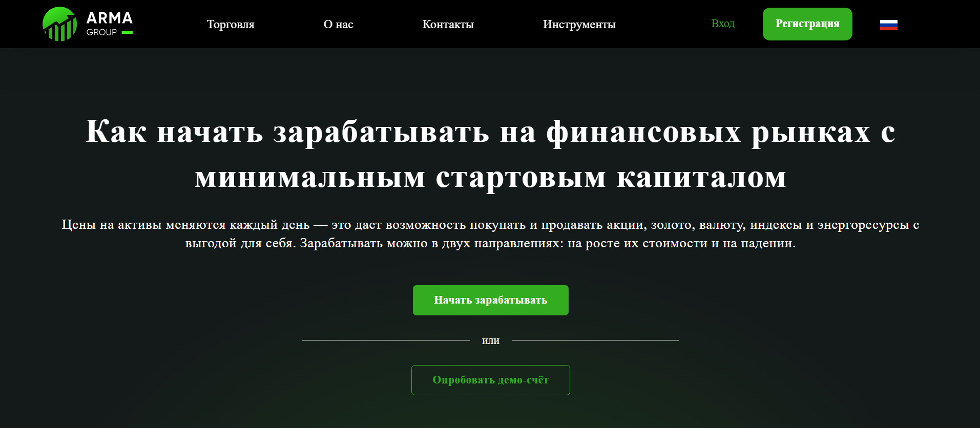This screenshot has width=980, height=428.
Task: Click the divider line right of 'или'
Action: [595, 340]
